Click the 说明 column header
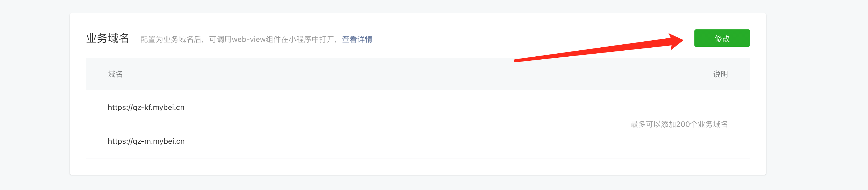 [x=721, y=74]
